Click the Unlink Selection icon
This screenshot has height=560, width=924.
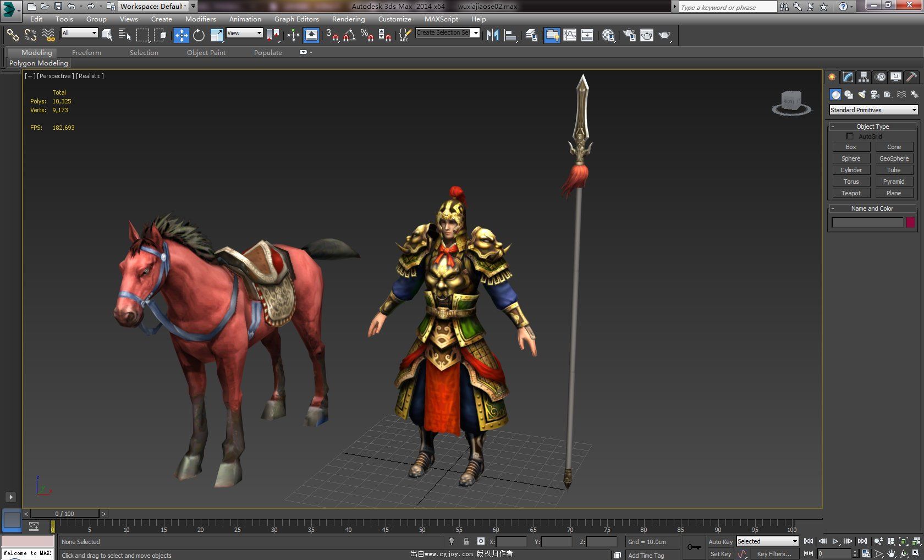click(30, 35)
